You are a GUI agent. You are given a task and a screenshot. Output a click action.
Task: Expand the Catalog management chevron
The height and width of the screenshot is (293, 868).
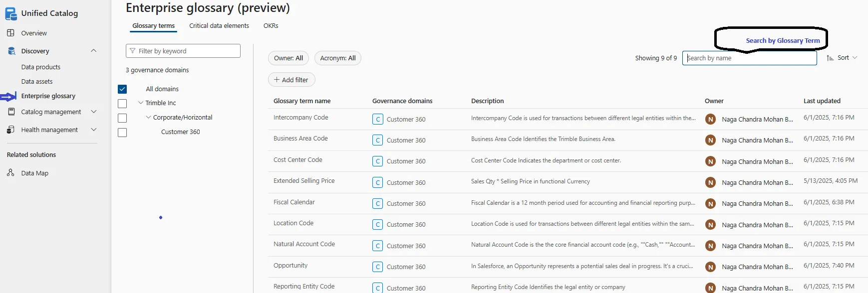tap(93, 112)
